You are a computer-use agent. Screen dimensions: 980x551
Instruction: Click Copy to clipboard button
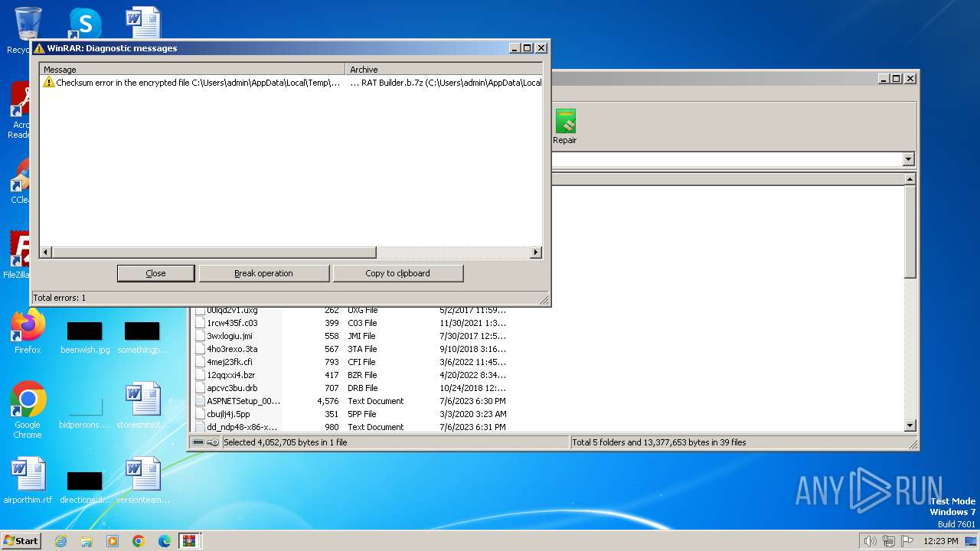pyautogui.click(x=397, y=273)
